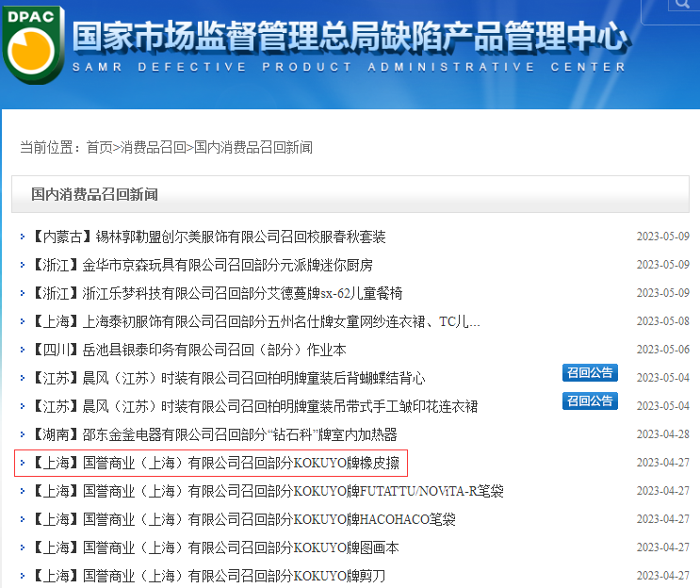Open 国内消费品召回新闻 breadcrumb link

tap(253, 147)
